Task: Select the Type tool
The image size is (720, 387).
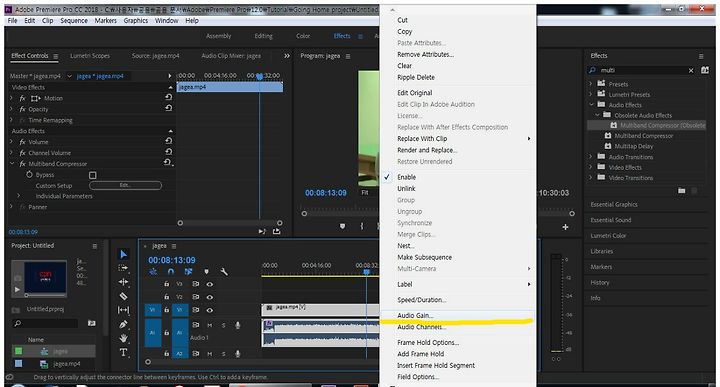Action: pos(123,353)
